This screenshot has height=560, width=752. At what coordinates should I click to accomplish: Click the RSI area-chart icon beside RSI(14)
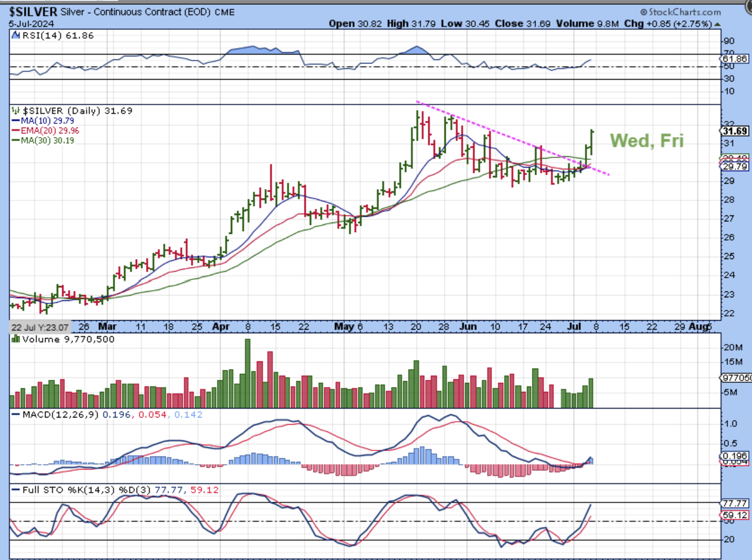[16, 36]
